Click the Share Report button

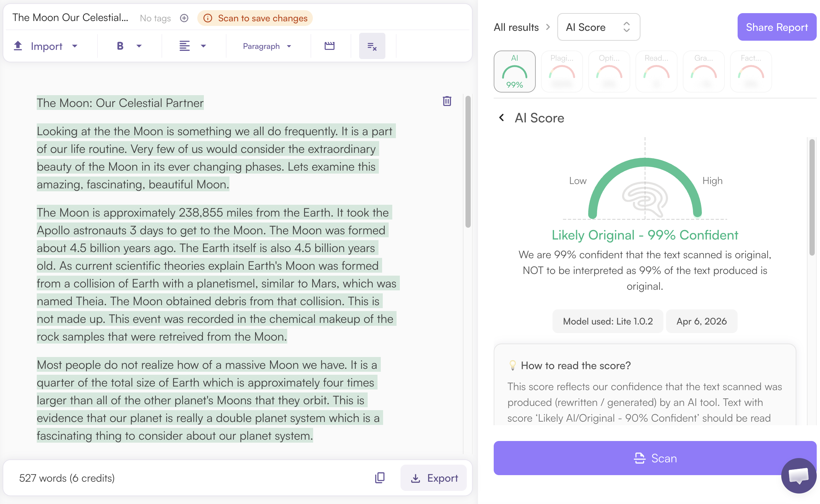pyautogui.click(x=776, y=27)
